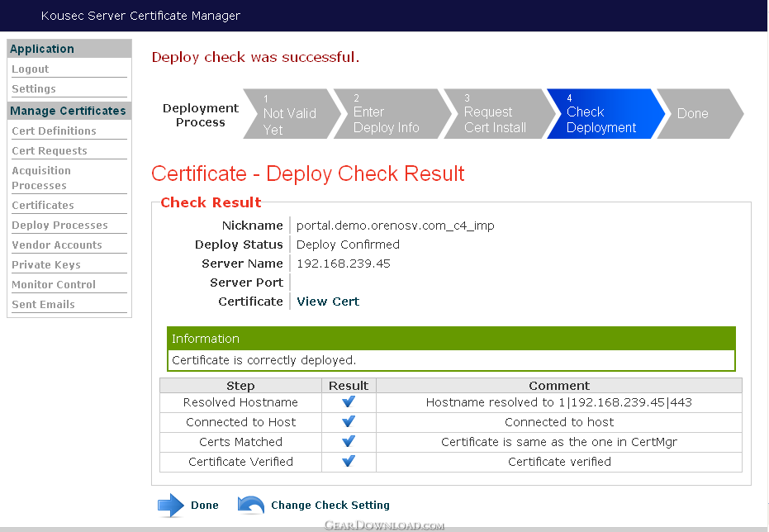Click the 'Certificate verified' comment cell
Image resolution: width=769 pixels, height=532 pixels.
559,462
